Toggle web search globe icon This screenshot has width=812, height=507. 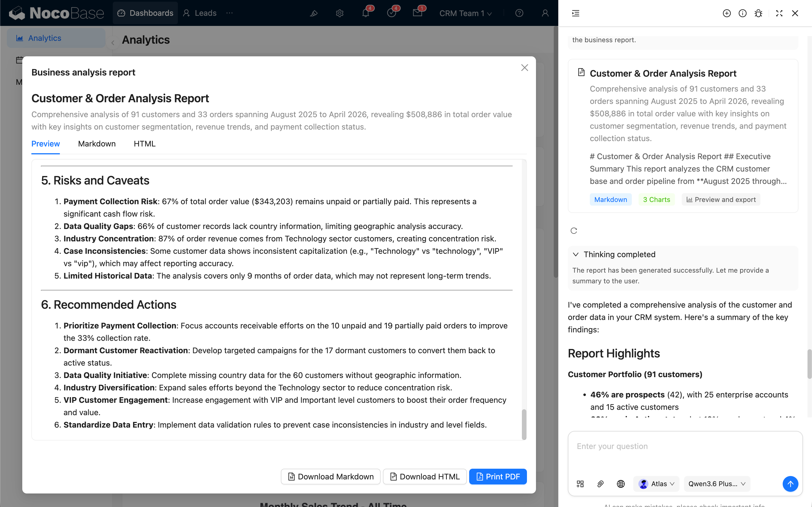pos(621,484)
